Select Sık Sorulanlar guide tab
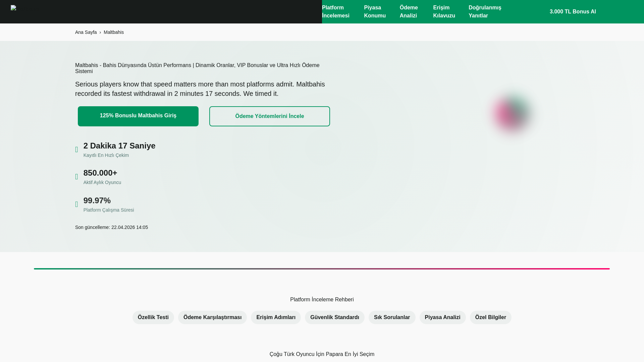644x362 pixels. pos(392,317)
